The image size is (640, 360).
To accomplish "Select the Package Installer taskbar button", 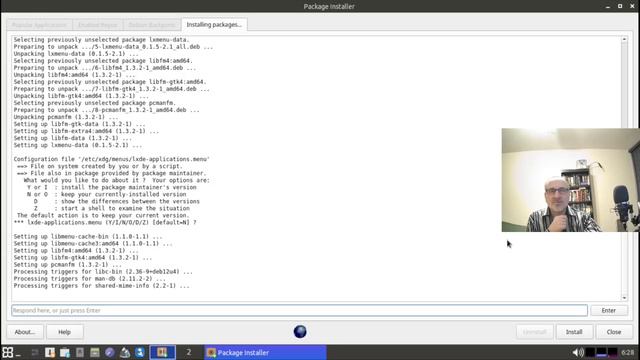I will pyautogui.click(x=265, y=352).
